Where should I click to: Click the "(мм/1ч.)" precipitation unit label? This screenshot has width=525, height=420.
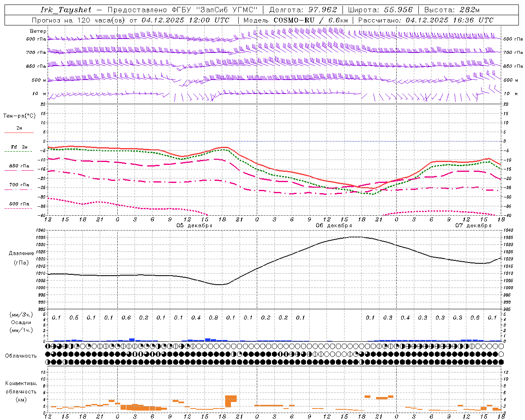point(21,330)
